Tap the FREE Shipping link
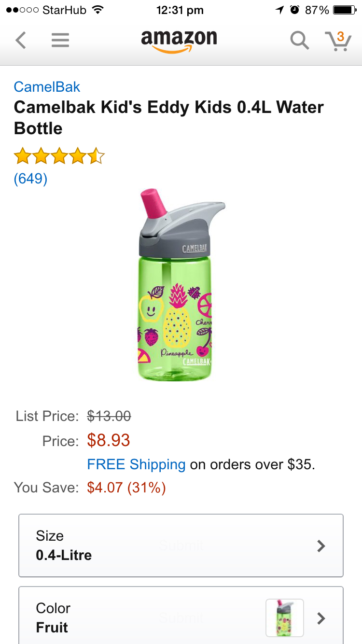The height and width of the screenshot is (644, 362). (x=136, y=464)
